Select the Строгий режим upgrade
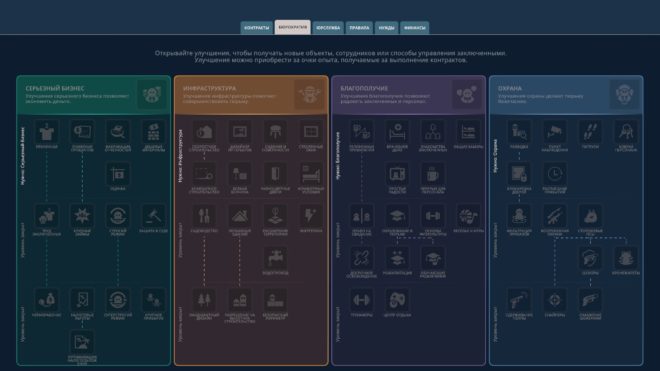 (118, 216)
